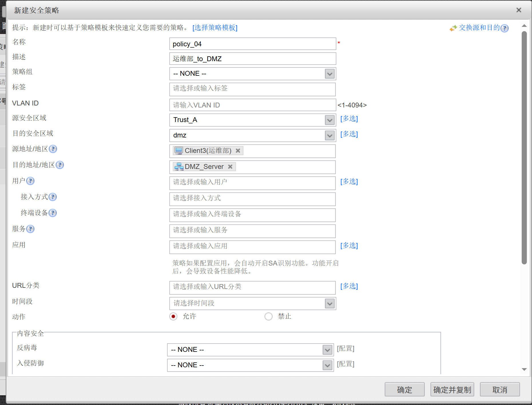Close the 新建安全策略 dialog
Screen dimensions: 532x405
pos(519,10)
